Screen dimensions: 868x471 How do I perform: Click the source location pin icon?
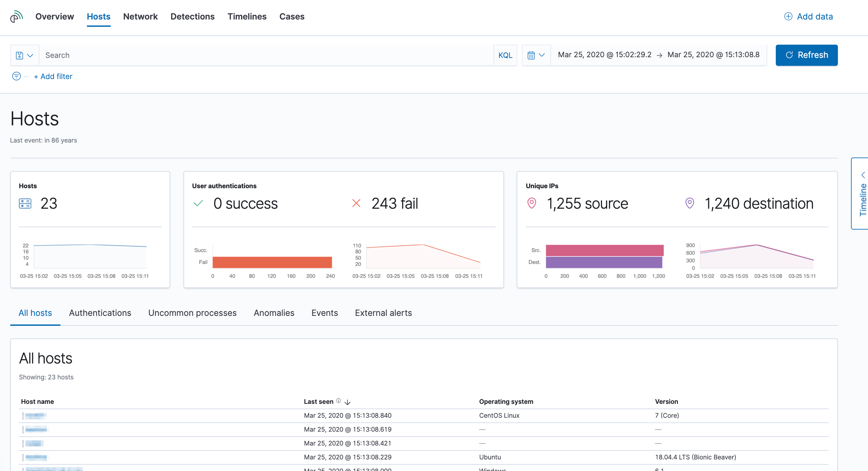tap(532, 203)
